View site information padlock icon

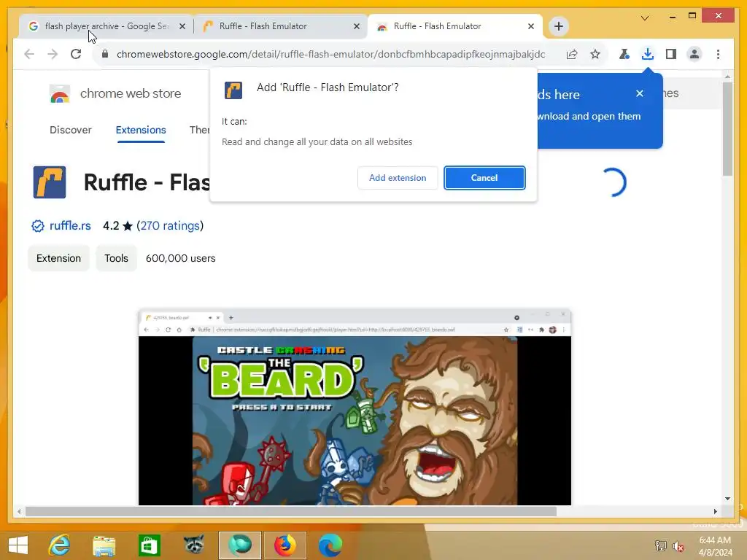[105, 54]
